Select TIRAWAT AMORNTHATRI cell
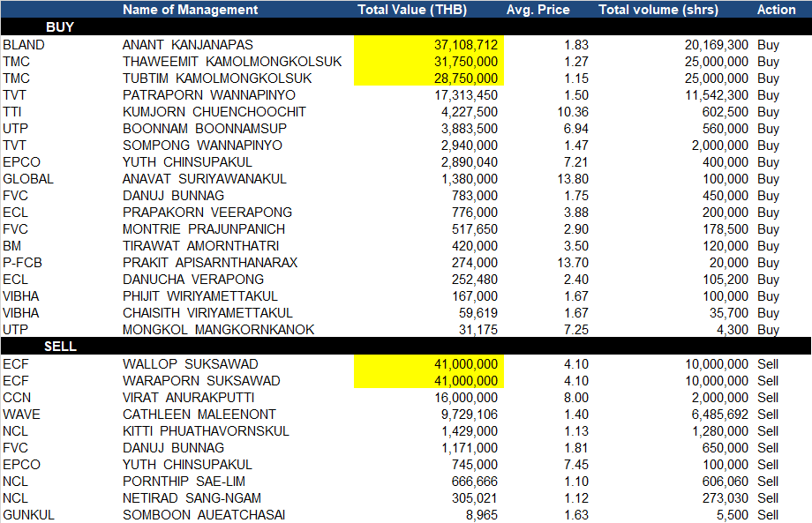This screenshot has width=812, height=523. coord(201,246)
